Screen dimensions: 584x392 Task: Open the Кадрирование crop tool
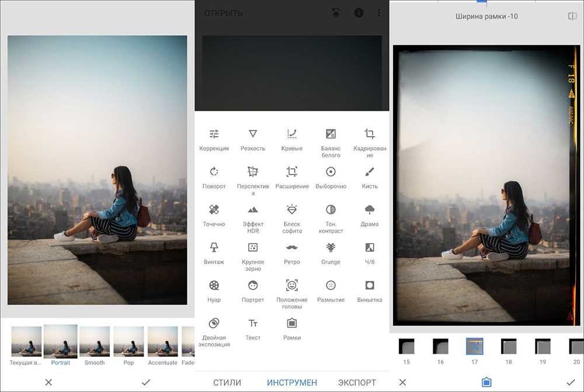[x=369, y=141]
